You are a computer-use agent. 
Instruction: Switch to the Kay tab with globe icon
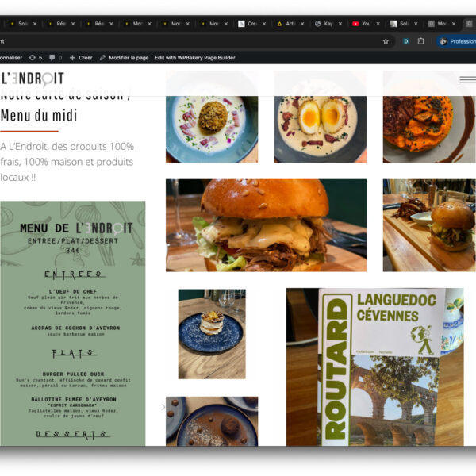tap(326, 24)
